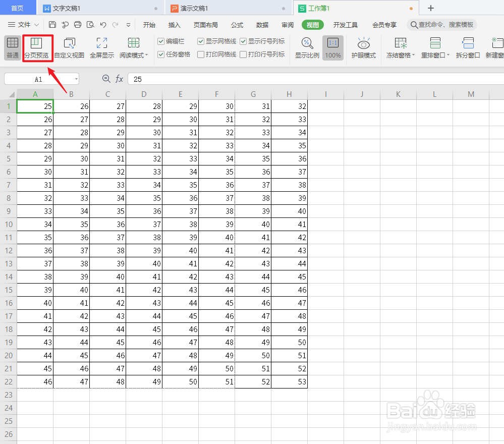Enter Full Screen display (全屏显示)
The width and height of the screenshot is (504, 444).
pyautogui.click(x=102, y=47)
